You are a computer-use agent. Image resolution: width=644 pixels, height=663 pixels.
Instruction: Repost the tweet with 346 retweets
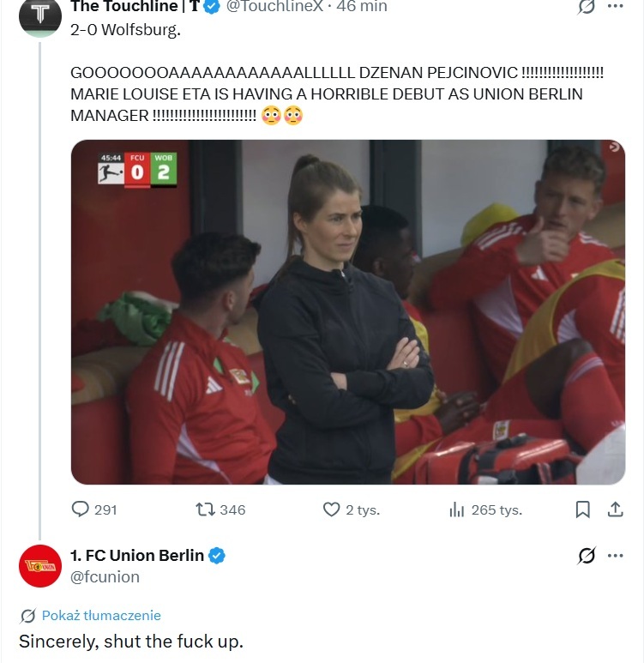tap(205, 509)
